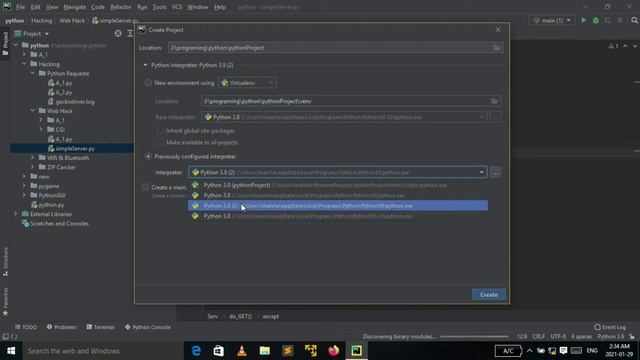This screenshot has width=640, height=360.
Task: Select Previously configured interpreter radio
Action: click(x=148, y=156)
